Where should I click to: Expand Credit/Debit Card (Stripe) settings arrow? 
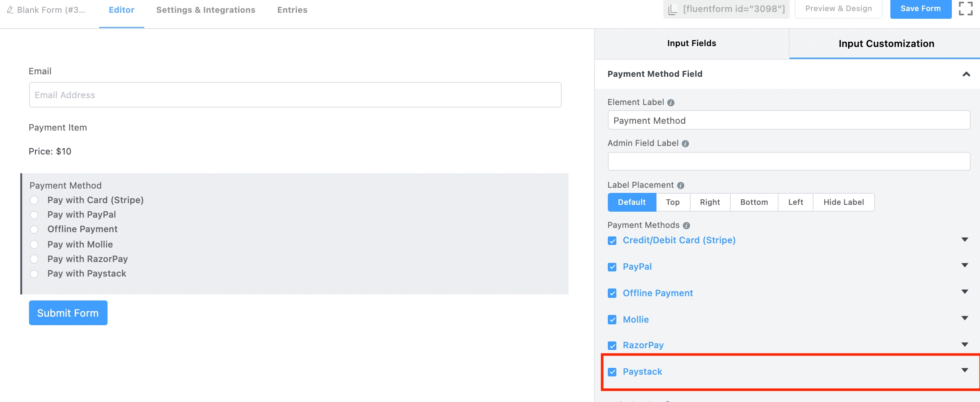[965, 239]
